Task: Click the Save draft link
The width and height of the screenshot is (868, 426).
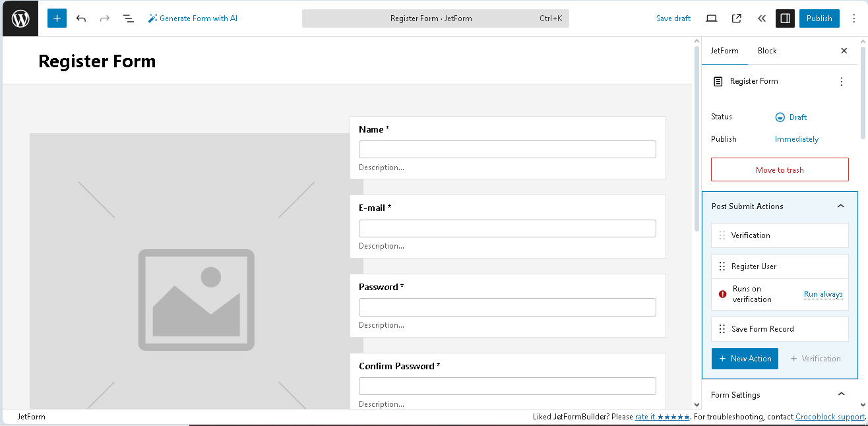Action: pyautogui.click(x=673, y=18)
